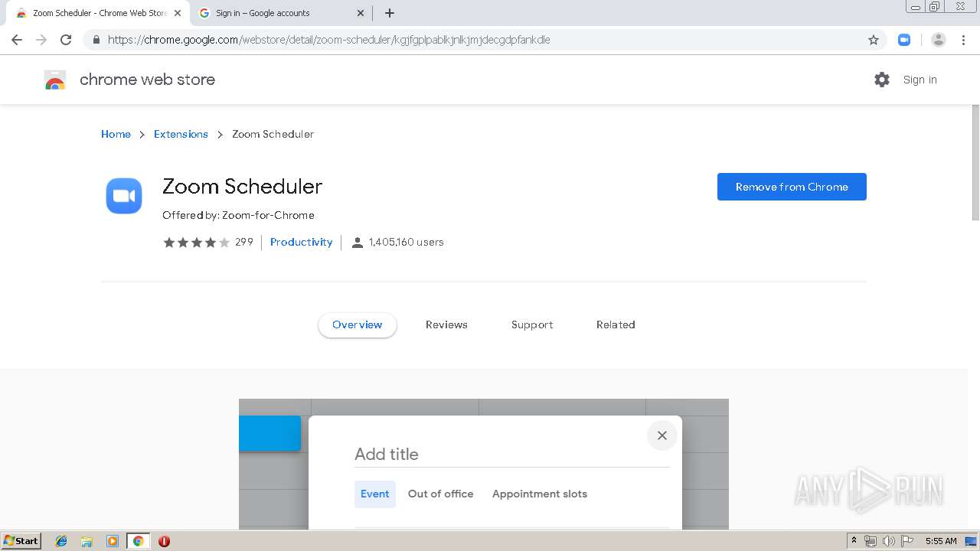
Task: Click the taskbar clock 5:55 AM
Action: [941, 541]
